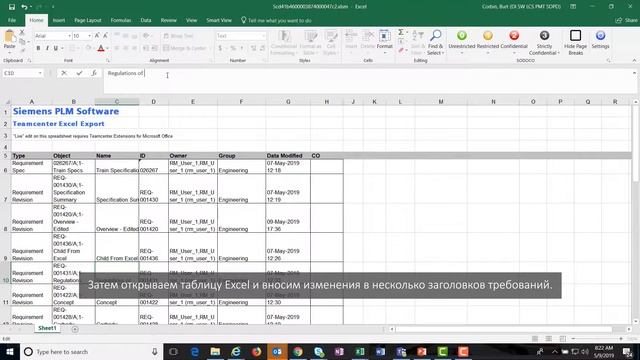Select row 7 header
The height and width of the screenshot is (360, 640).
pos(5,189)
